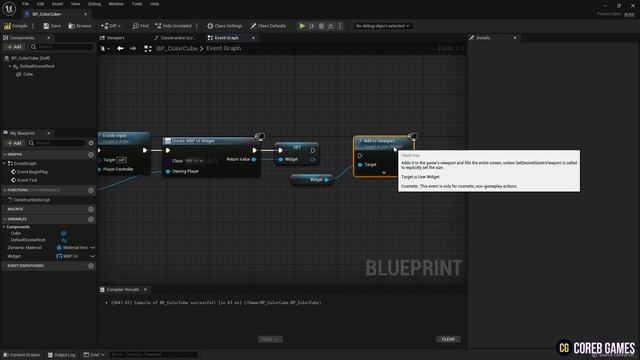The image size is (640, 360).
Task: Collapse the EventGraph tree item
Action: pyautogui.click(x=4, y=163)
